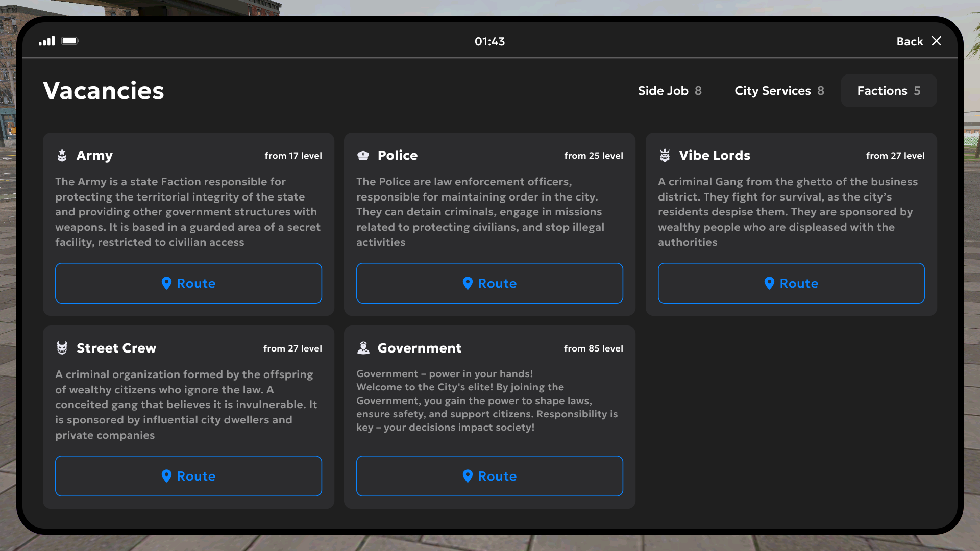Click the Back label

910,41
